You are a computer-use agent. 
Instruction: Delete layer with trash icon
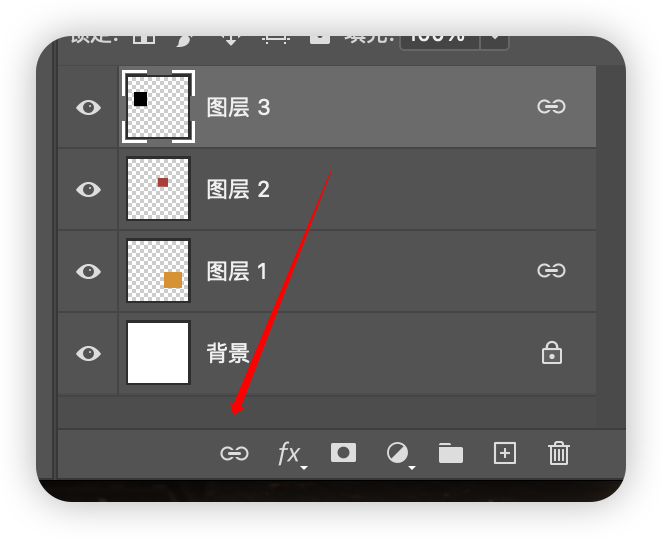(x=559, y=453)
